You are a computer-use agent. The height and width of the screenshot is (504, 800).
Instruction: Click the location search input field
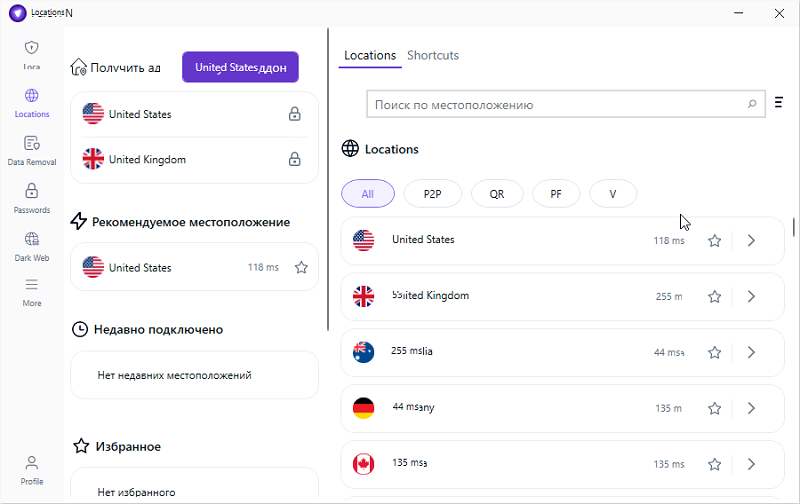point(555,104)
